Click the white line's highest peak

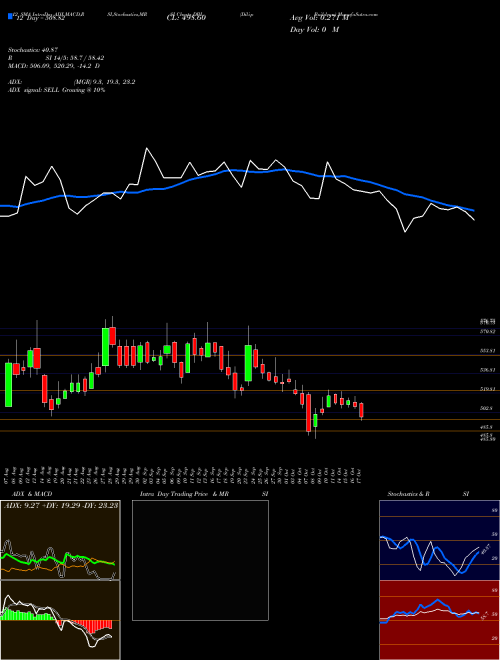point(146,149)
